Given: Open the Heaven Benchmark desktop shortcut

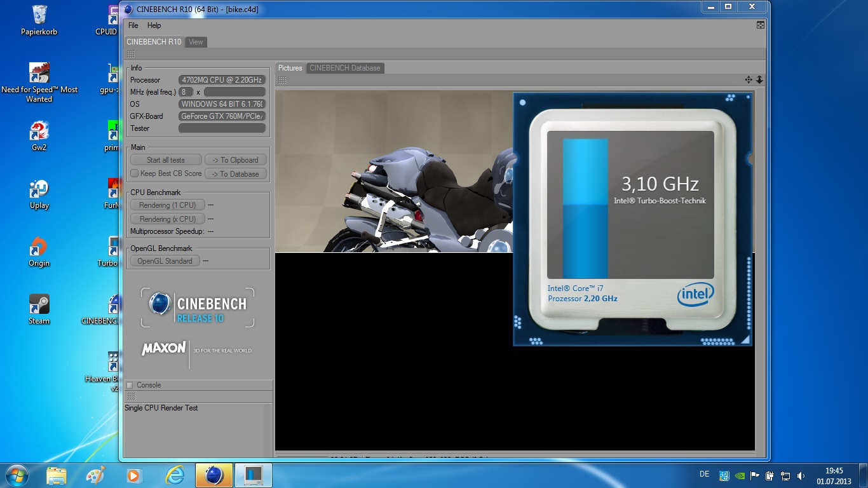Looking at the screenshot, I should (102, 372).
